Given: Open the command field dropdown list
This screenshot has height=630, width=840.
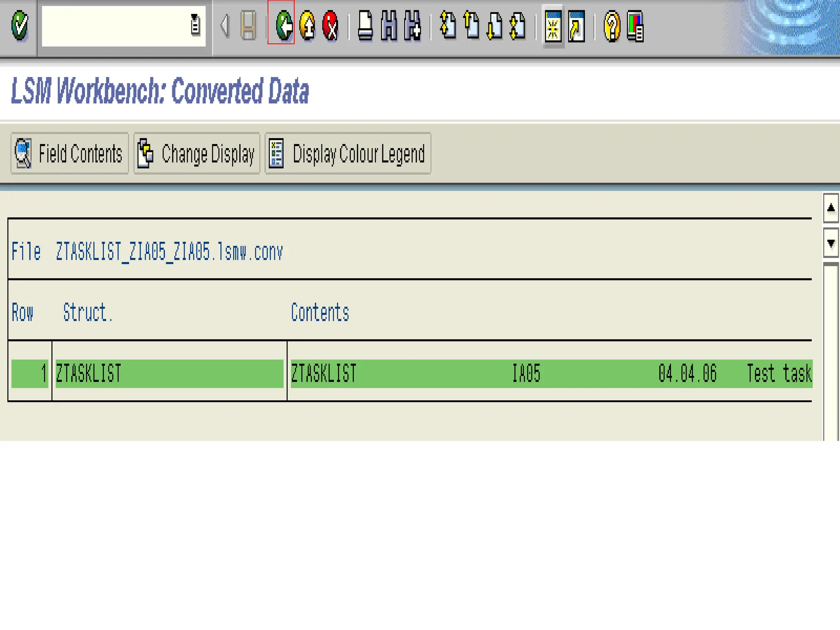Looking at the screenshot, I should click(195, 25).
